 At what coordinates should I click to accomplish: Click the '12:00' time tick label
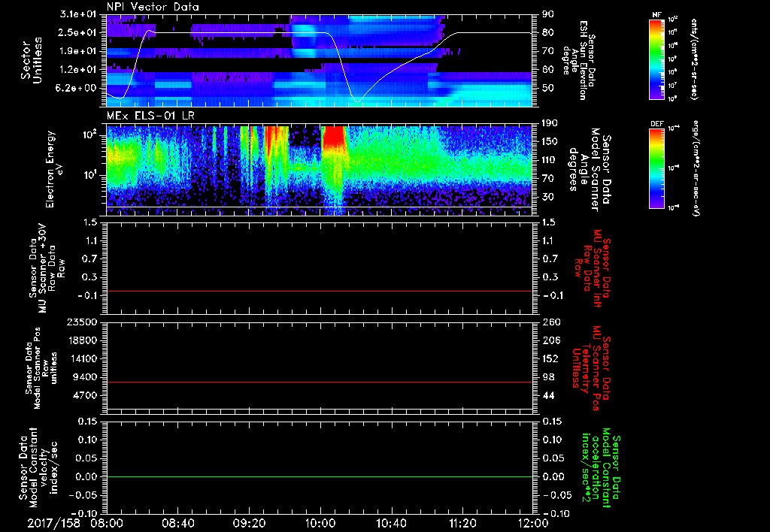533,523
